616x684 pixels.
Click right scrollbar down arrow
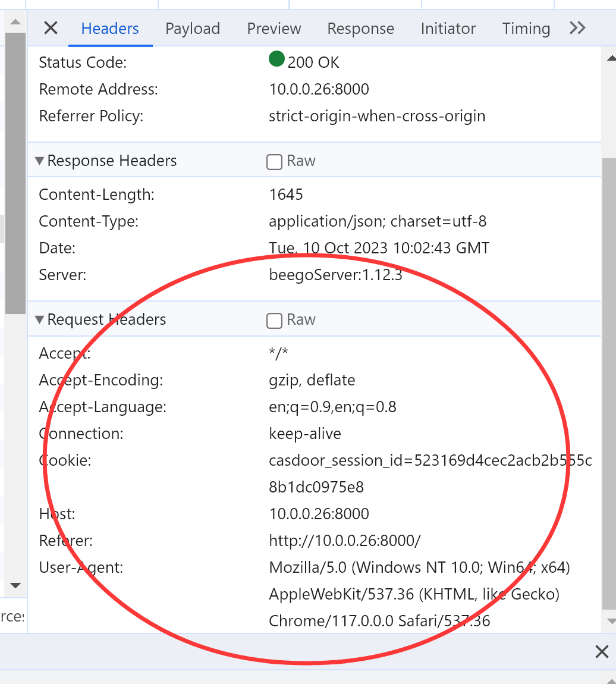pyautogui.click(x=611, y=621)
